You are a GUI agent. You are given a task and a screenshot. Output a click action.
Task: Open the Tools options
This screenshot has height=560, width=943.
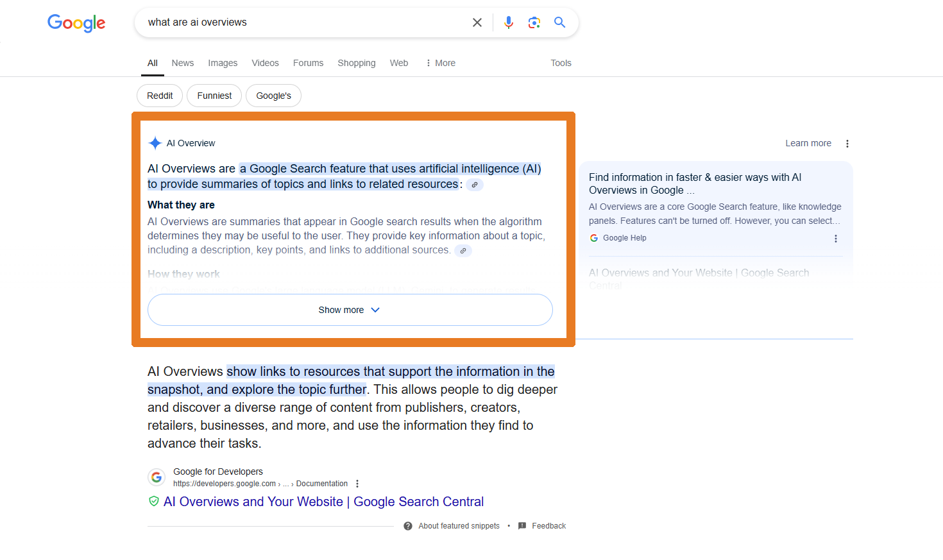click(x=561, y=63)
